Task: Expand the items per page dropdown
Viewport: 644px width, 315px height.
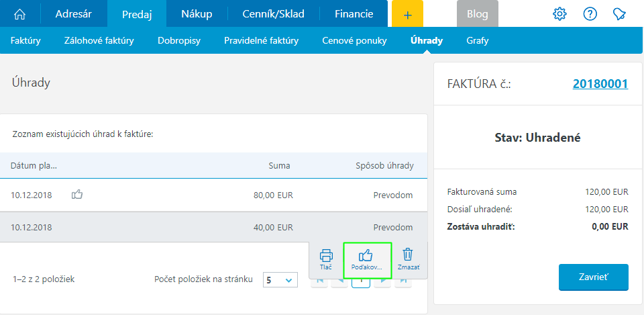Action: [x=280, y=280]
